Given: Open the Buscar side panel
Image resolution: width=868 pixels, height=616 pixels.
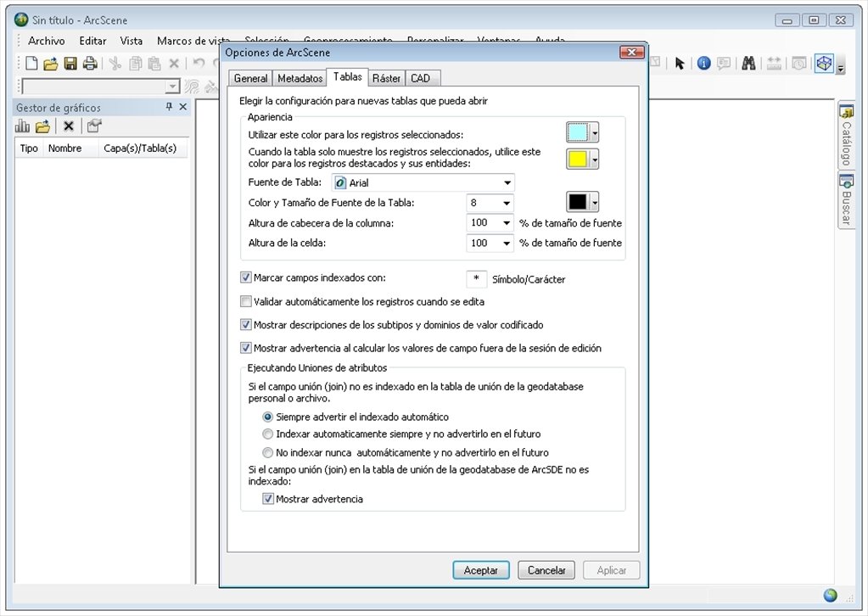Looking at the screenshot, I should (846, 199).
